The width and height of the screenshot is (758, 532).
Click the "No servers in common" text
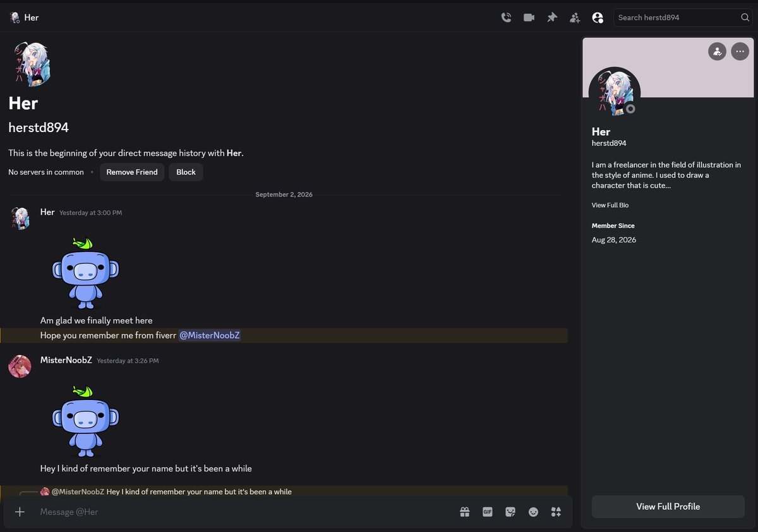(x=46, y=172)
